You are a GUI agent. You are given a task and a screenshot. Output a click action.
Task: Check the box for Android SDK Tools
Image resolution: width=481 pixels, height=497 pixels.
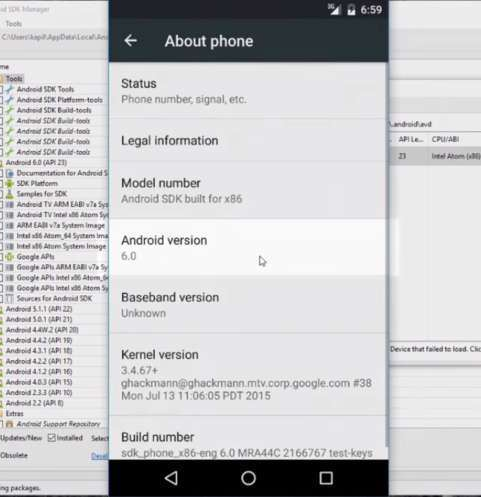click(x=1, y=89)
